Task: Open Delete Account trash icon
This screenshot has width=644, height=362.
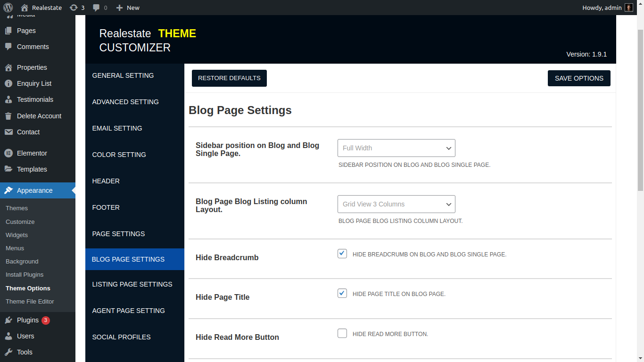Action: tap(8, 116)
